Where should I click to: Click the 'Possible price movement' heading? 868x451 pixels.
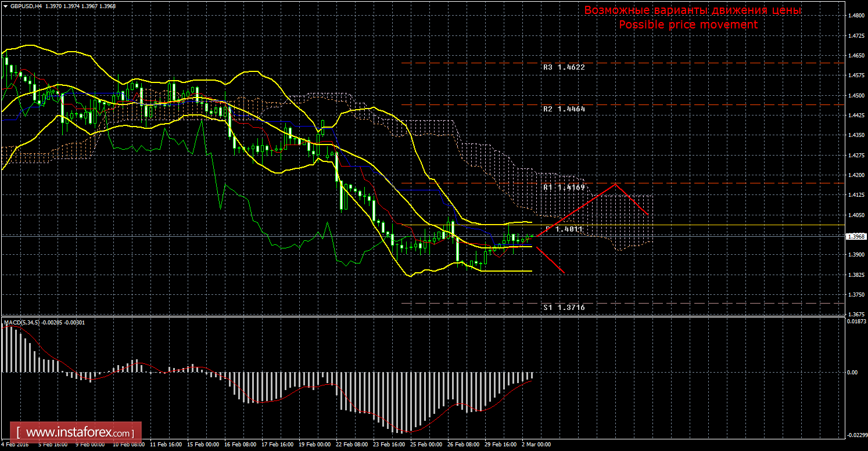688,25
